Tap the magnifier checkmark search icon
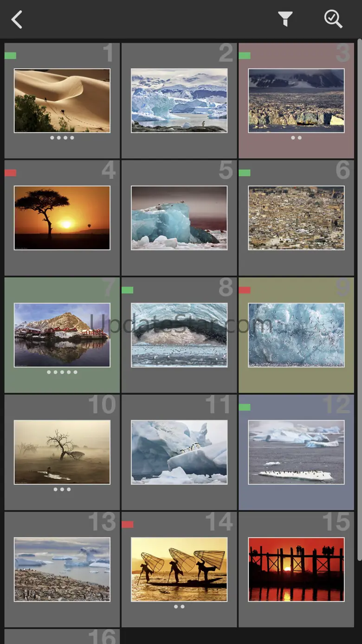Image resolution: width=362 pixels, height=644 pixels. (x=333, y=19)
